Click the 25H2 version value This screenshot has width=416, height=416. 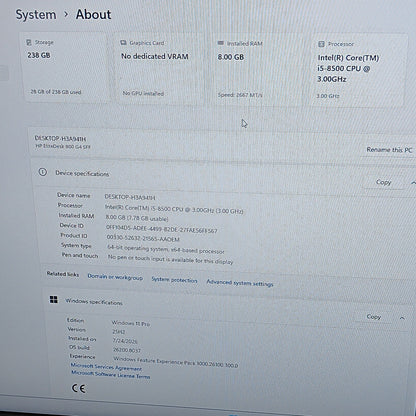(x=119, y=332)
